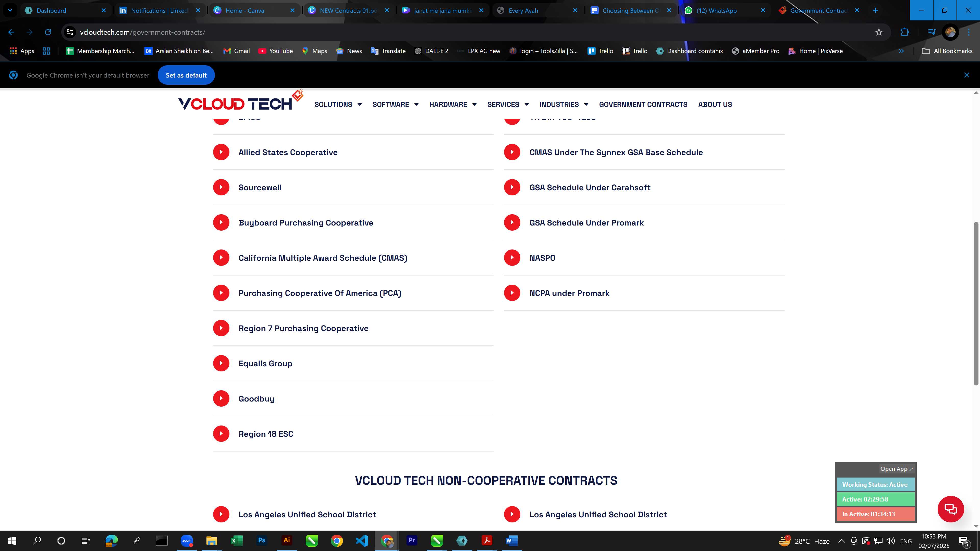Open Visual Studio Code from the taskbar

(x=361, y=540)
